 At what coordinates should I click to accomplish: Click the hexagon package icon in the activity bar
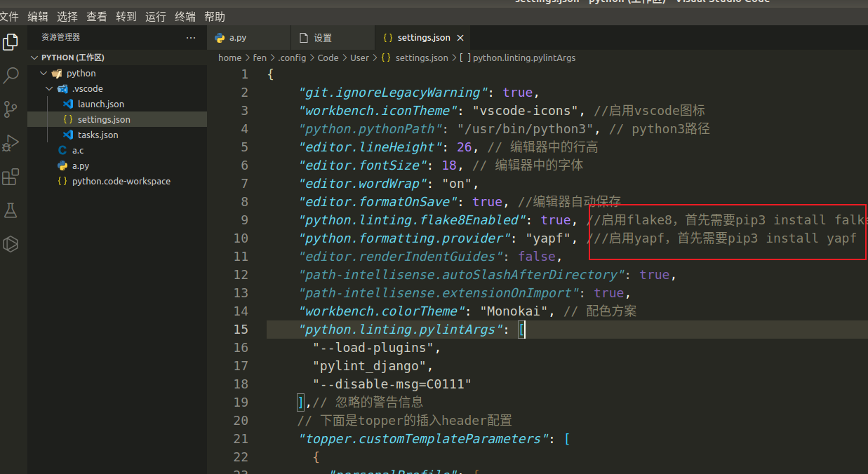11,244
